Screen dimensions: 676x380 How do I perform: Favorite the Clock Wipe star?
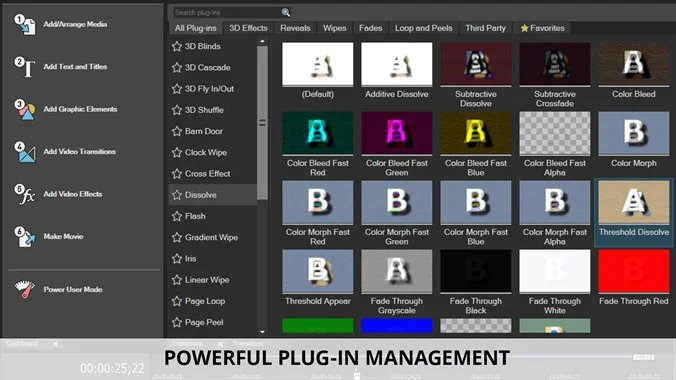coord(177,152)
